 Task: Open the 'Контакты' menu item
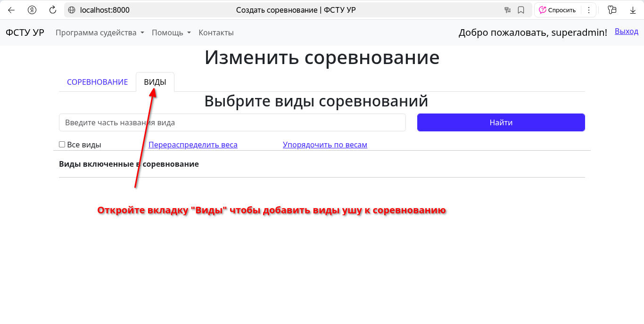[x=216, y=32]
